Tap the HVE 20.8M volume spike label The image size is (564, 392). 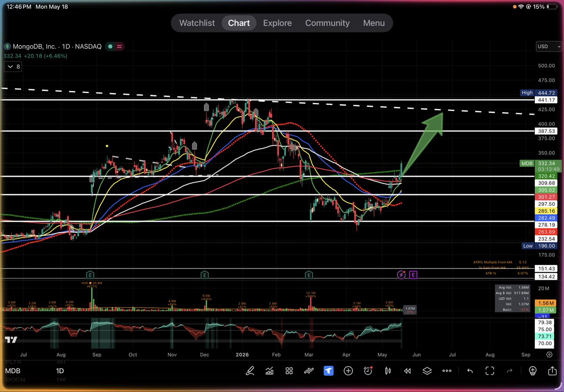[x=92, y=283]
